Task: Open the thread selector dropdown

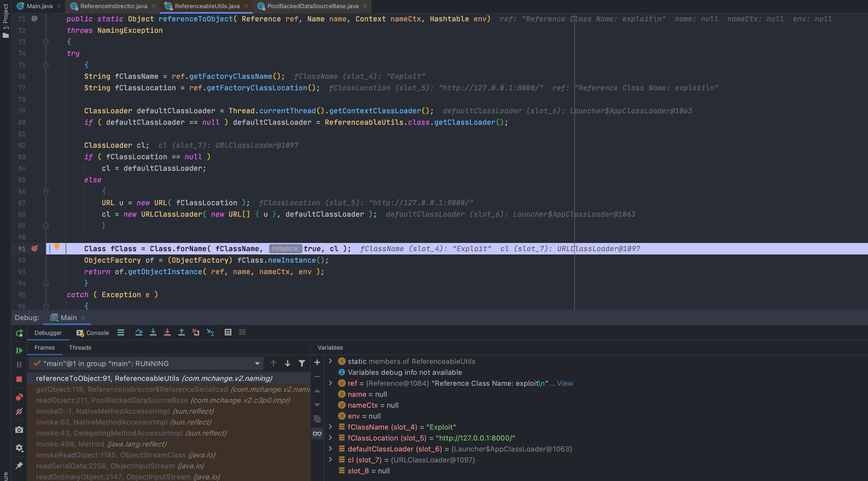Action: tap(257, 363)
